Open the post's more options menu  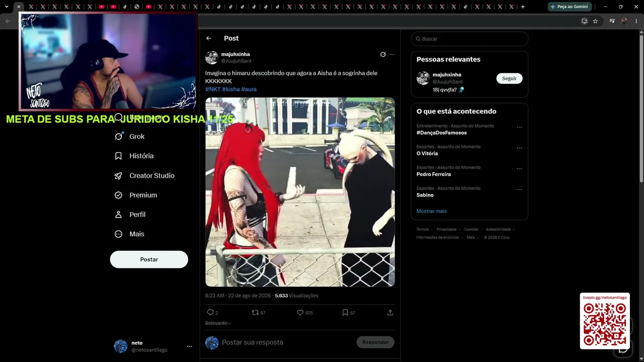tap(392, 54)
